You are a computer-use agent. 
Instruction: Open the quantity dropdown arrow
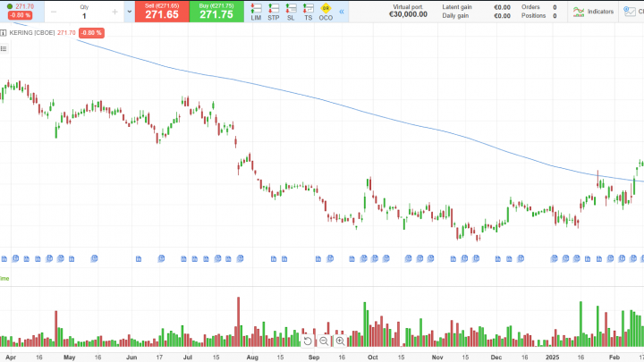[129, 12]
